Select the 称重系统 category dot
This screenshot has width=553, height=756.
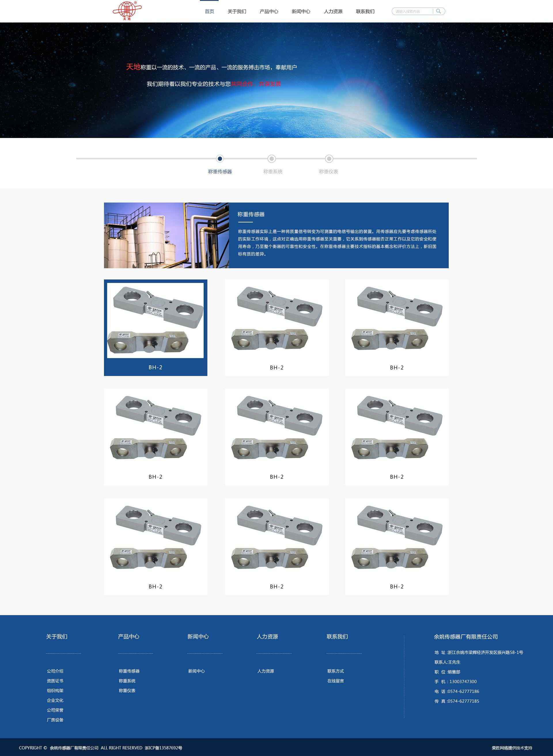[272, 158]
